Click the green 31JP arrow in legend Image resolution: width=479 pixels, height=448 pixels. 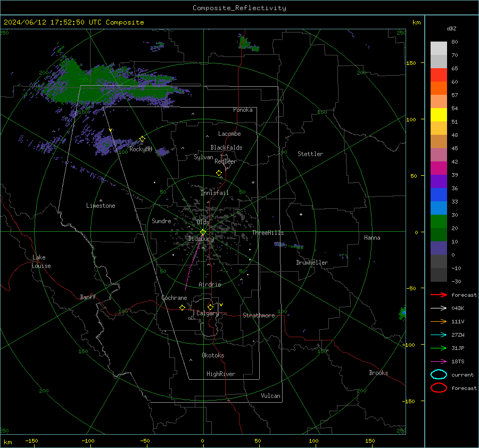[439, 348]
